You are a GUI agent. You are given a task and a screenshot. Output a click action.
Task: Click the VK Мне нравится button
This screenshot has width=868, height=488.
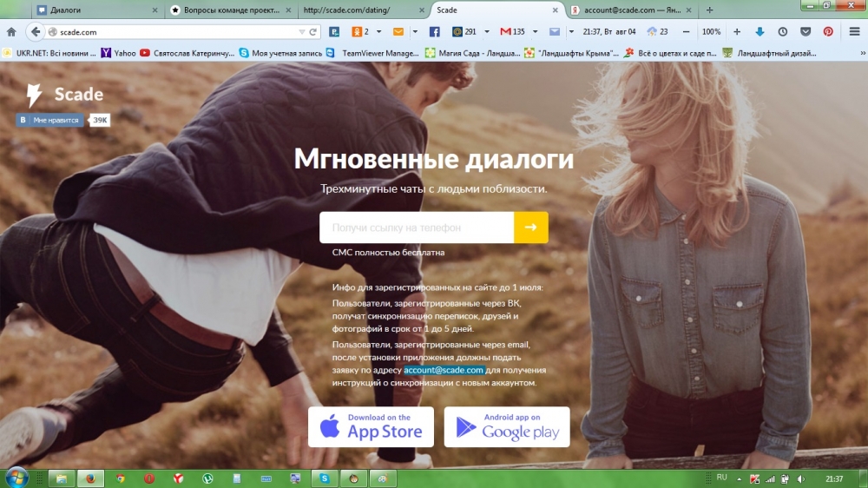49,120
